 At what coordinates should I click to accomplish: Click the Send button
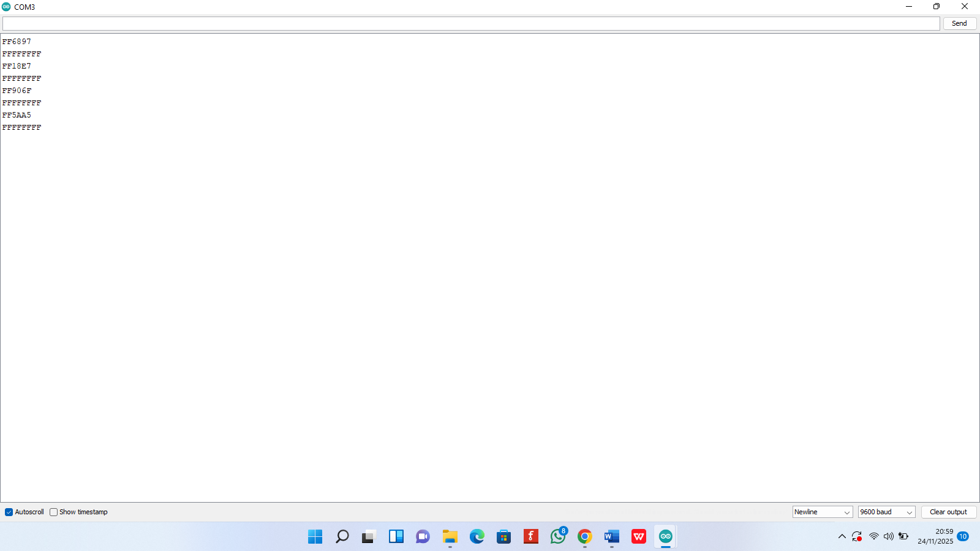[959, 23]
